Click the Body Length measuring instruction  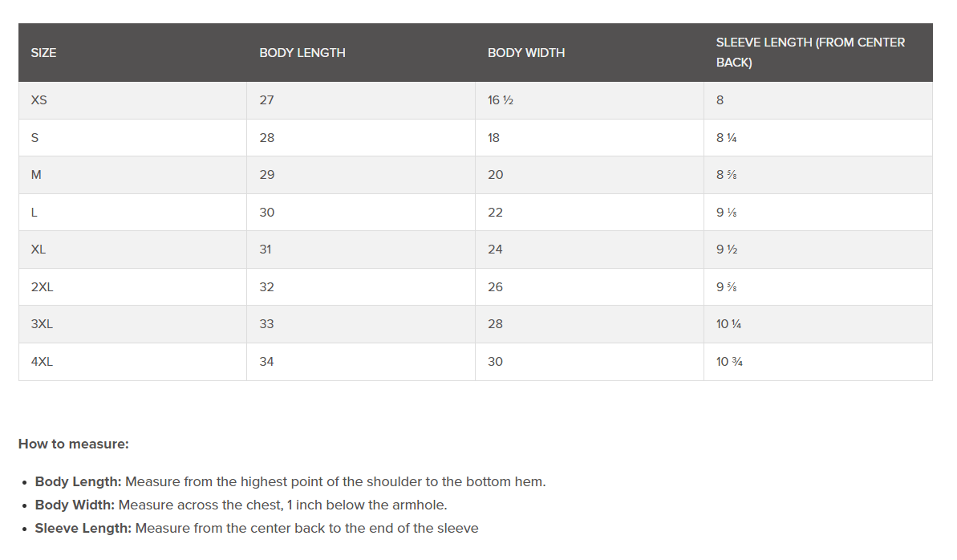coord(290,482)
